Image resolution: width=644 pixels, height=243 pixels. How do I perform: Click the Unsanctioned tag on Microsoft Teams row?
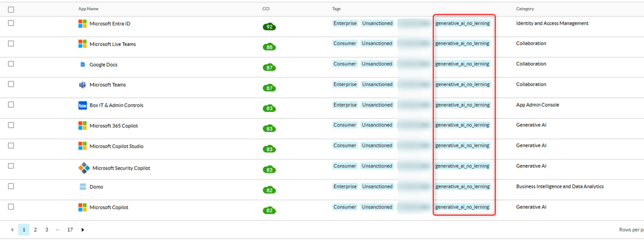pyautogui.click(x=377, y=84)
